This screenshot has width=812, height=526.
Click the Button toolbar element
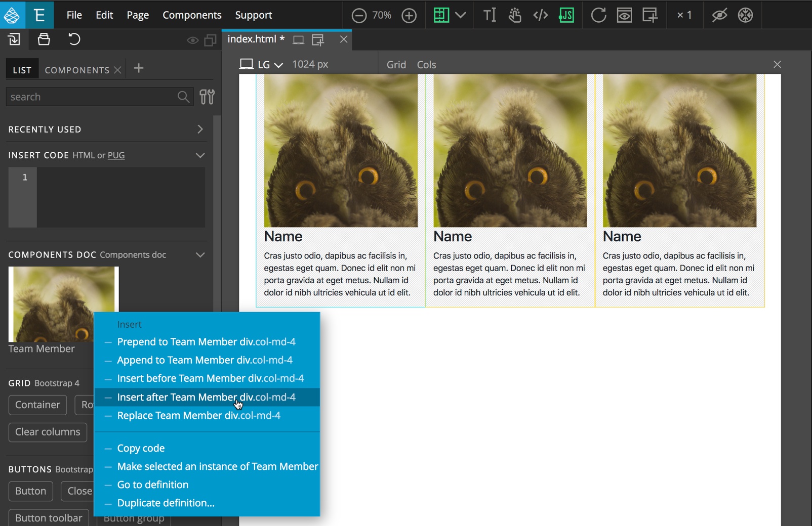pos(49,518)
